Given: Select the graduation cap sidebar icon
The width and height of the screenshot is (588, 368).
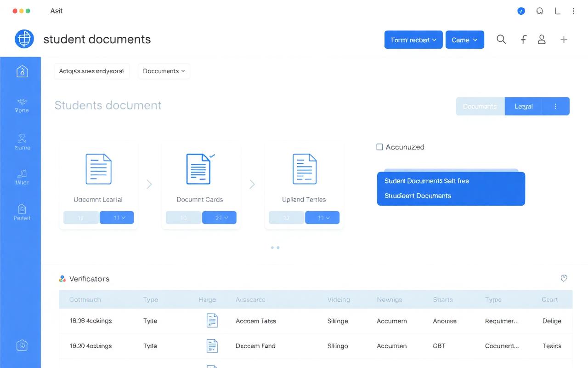Looking at the screenshot, I should click(x=22, y=101).
